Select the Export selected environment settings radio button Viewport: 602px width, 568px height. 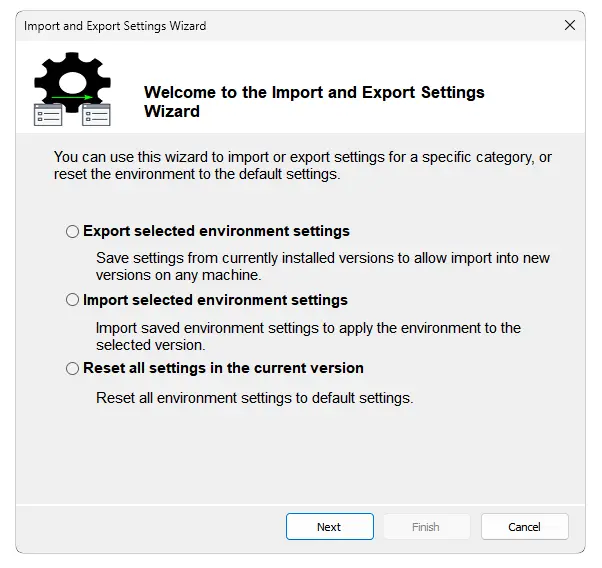pos(72,232)
